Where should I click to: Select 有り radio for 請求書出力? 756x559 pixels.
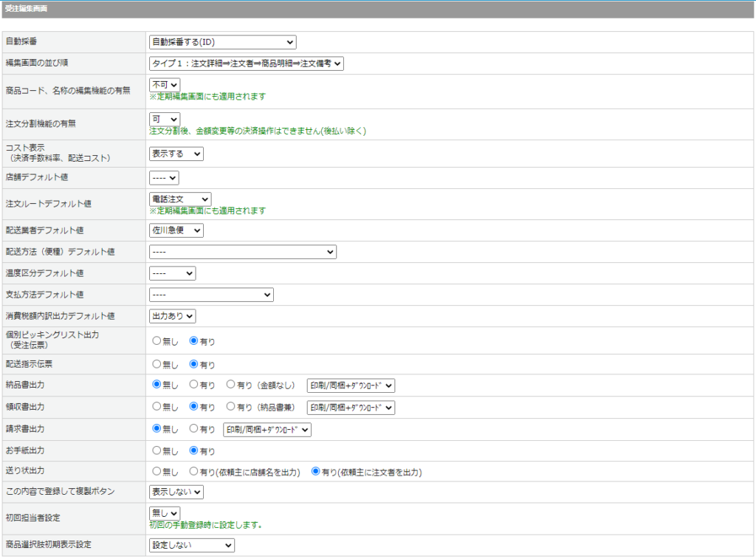[194, 429]
